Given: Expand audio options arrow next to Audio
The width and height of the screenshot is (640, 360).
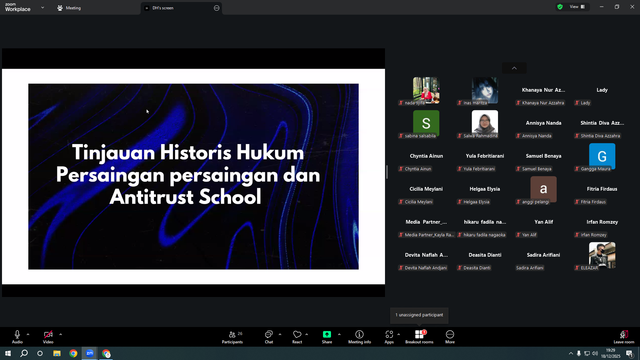Looking at the screenshot, I should click(x=28, y=334).
